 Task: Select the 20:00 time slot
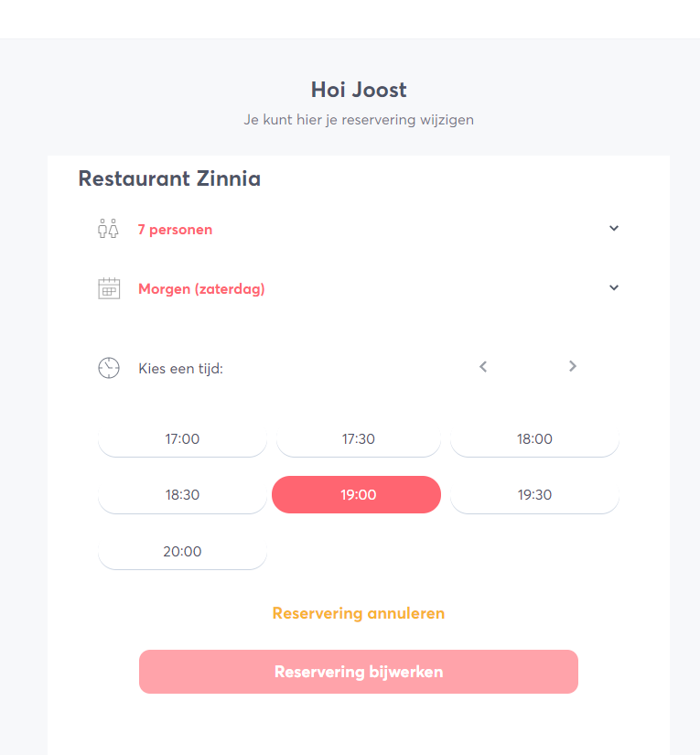click(x=182, y=552)
